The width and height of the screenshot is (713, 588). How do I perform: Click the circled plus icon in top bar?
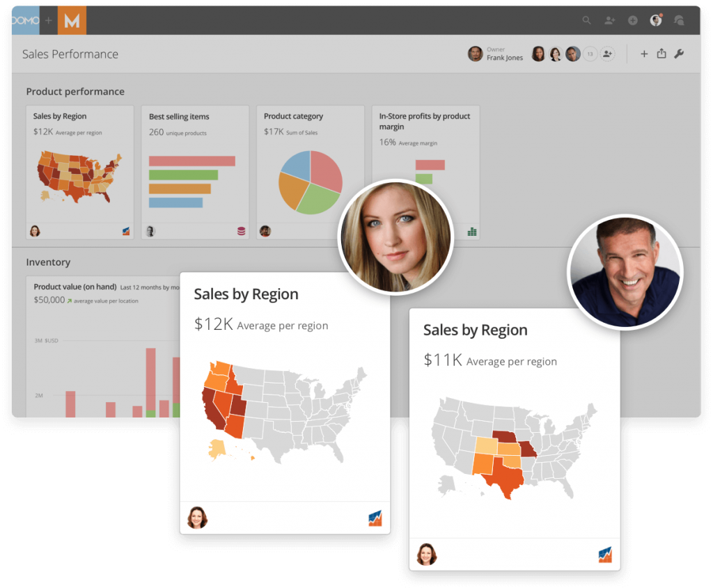pos(632,21)
